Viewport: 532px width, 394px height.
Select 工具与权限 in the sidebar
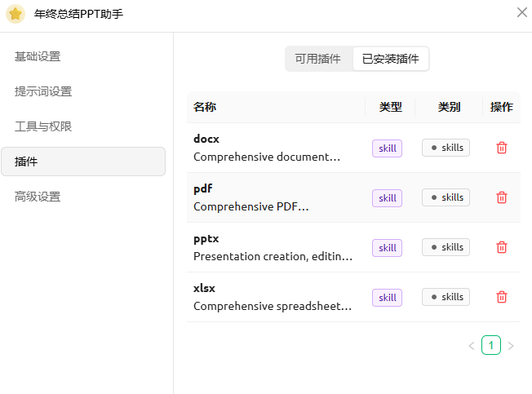coord(43,126)
